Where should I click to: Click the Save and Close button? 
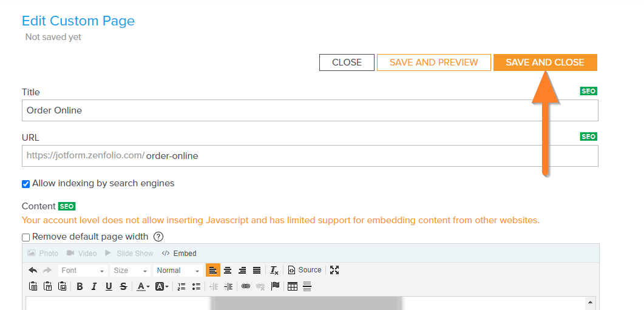pyautogui.click(x=544, y=62)
